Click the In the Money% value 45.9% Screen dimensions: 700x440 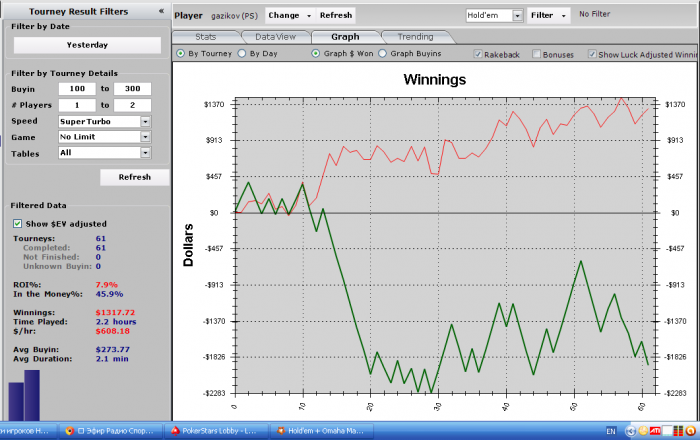(x=109, y=294)
